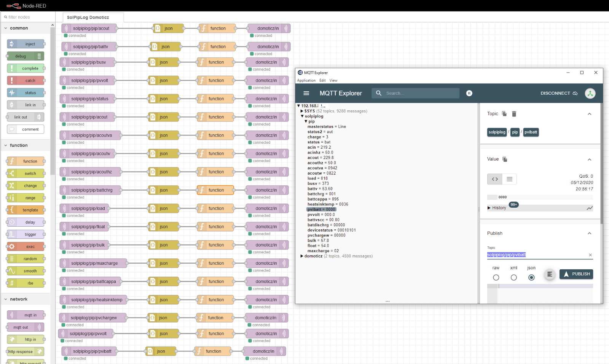Select the pvibatt = 0000 topic row

click(321, 209)
